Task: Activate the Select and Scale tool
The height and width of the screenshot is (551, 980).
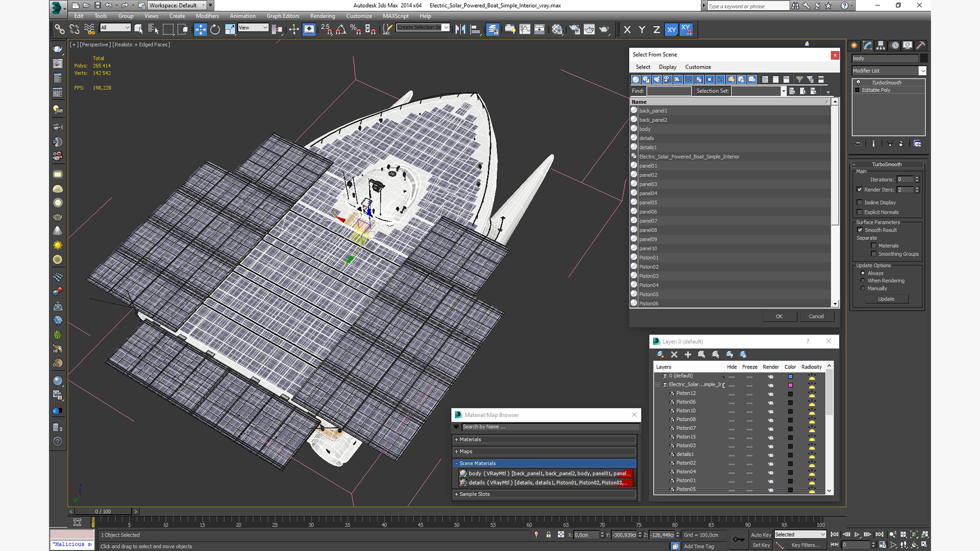Action: [x=230, y=30]
